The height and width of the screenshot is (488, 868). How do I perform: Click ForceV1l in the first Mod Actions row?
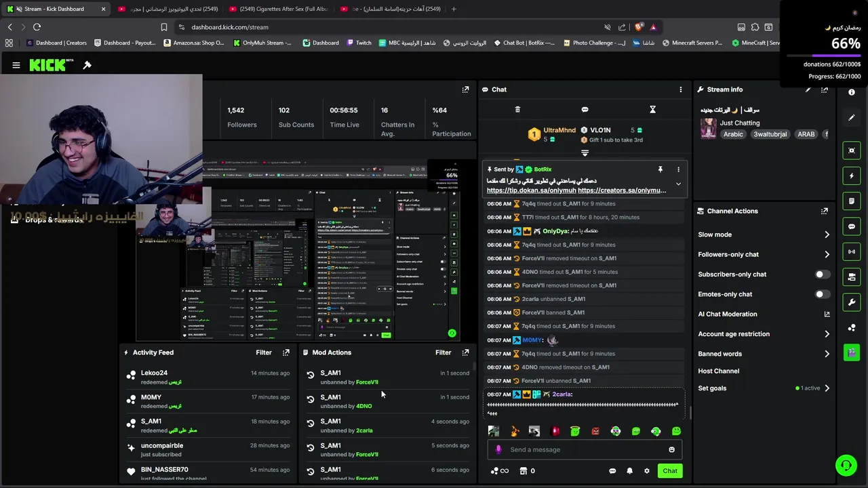pyautogui.click(x=367, y=382)
